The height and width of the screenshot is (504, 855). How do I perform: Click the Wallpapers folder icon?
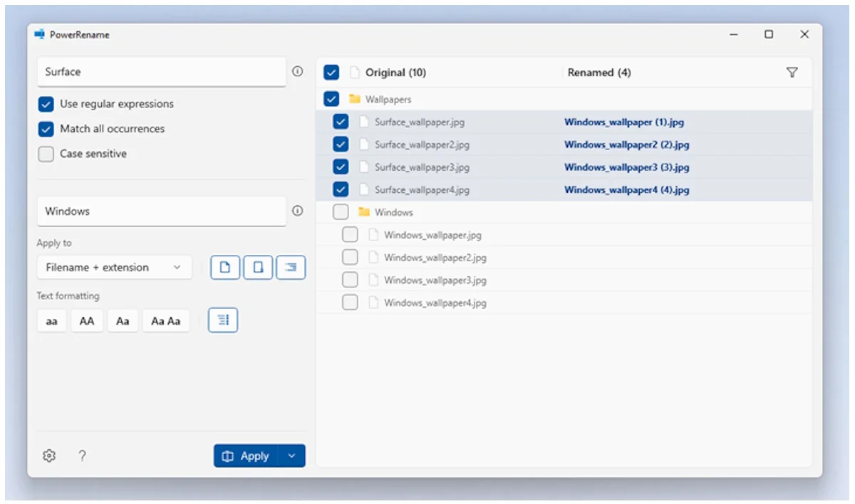click(354, 99)
